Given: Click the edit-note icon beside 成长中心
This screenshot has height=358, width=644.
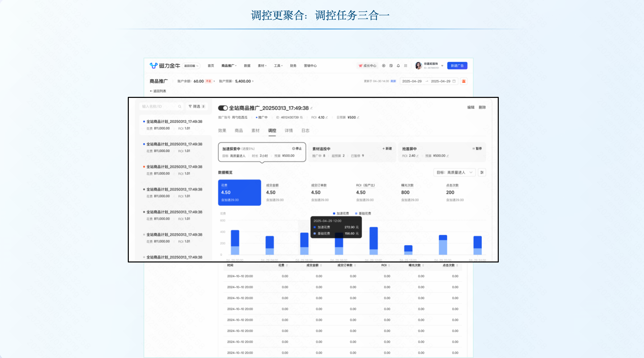Looking at the screenshot, I should pos(391,66).
